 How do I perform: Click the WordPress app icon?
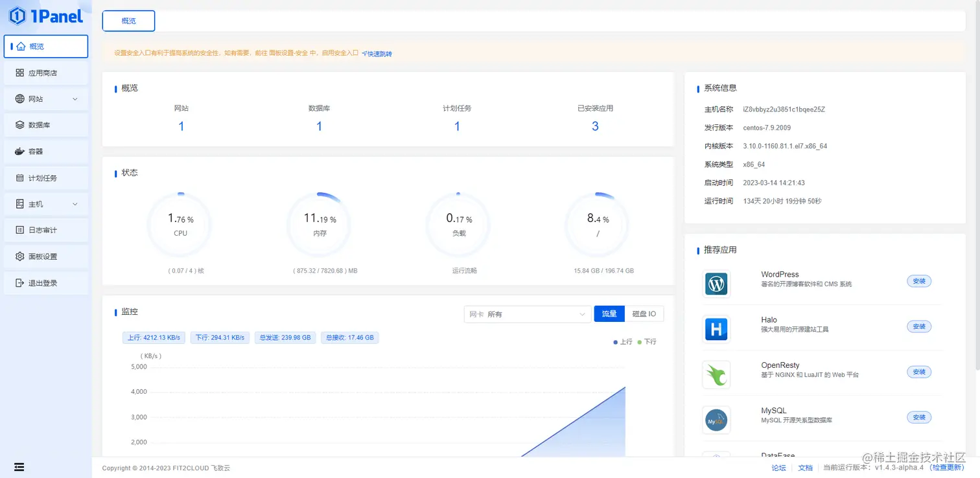pos(716,284)
